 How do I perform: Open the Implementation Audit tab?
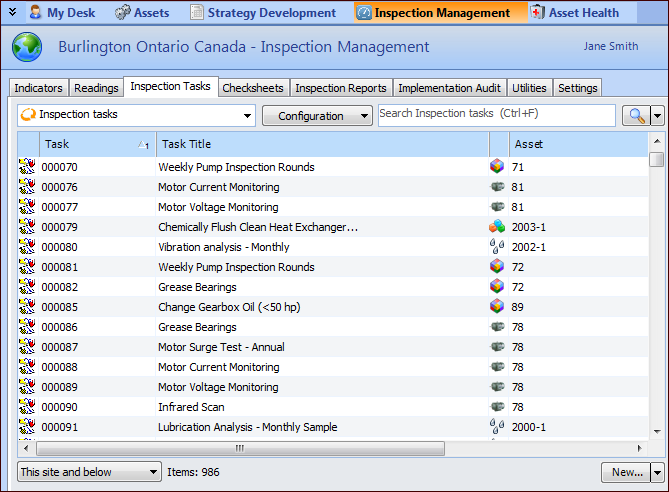(x=449, y=88)
